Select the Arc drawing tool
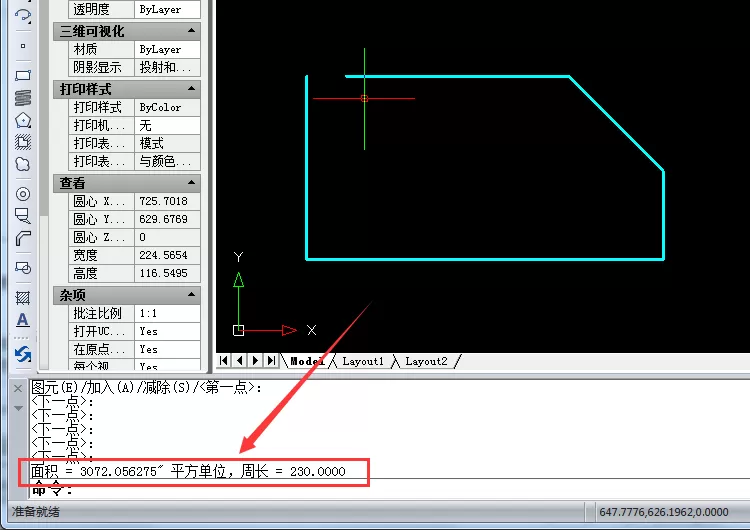The height and width of the screenshot is (530, 750). [x=22, y=15]
